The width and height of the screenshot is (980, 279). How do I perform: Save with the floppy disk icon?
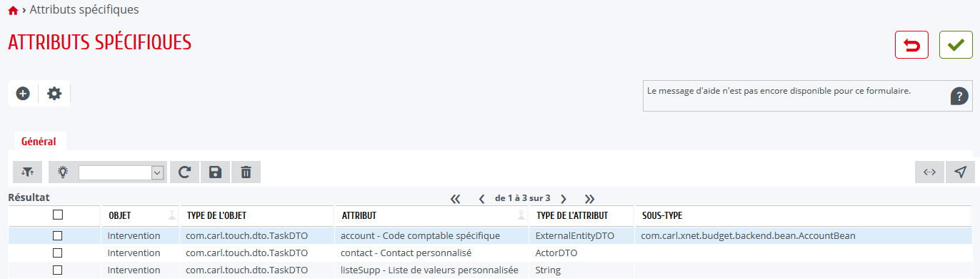point(215,172)
